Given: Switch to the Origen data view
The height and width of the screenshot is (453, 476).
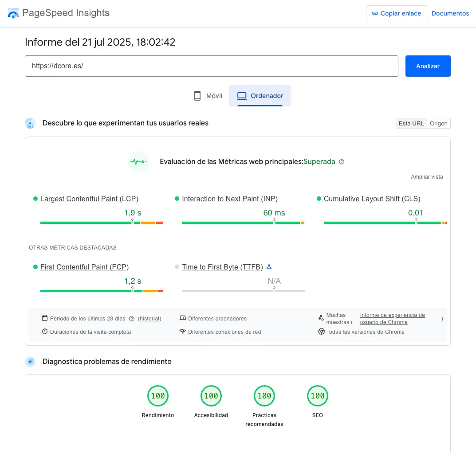Looking at the screenshot, I should [x=438, y=123].
